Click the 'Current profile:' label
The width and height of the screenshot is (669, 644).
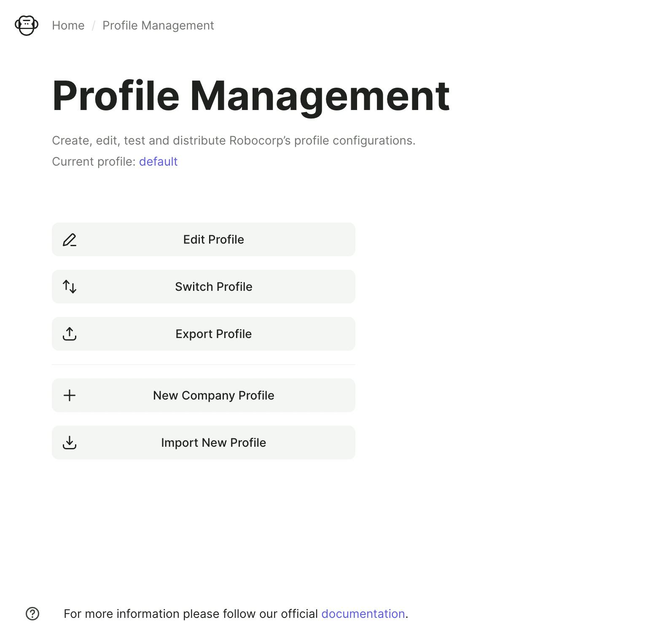[94, 161]
